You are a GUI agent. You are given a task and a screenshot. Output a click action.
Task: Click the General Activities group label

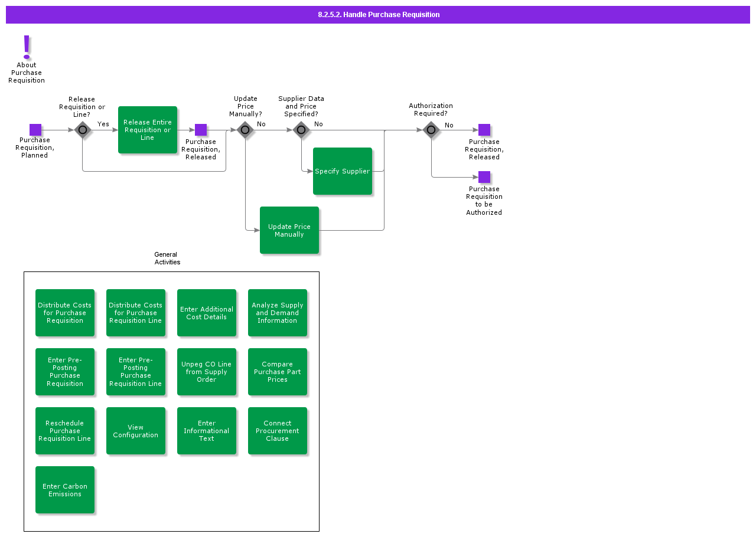167,258
